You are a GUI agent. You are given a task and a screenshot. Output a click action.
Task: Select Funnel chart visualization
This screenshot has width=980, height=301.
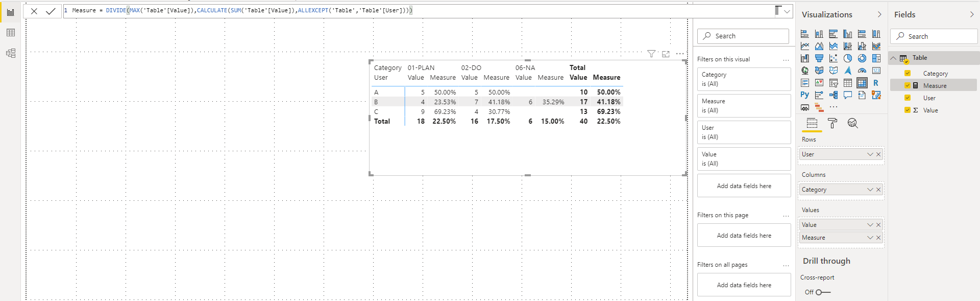(819, 58)
